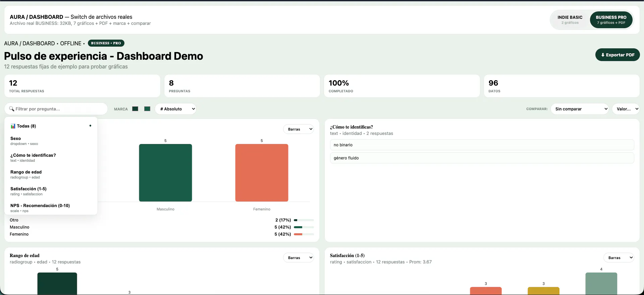Switch to INDIE BASIC plan

point(570,20)
